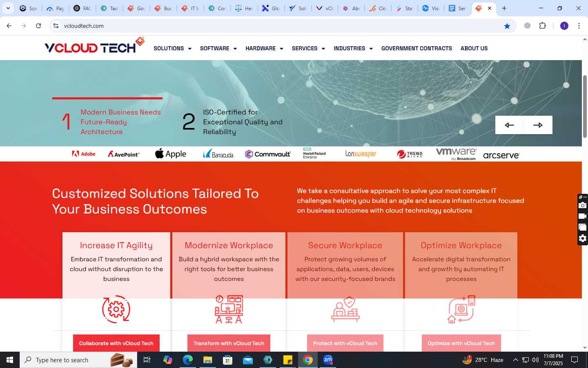Open Chrome three-dot menu
588x368 pixels.
[579, 26]
